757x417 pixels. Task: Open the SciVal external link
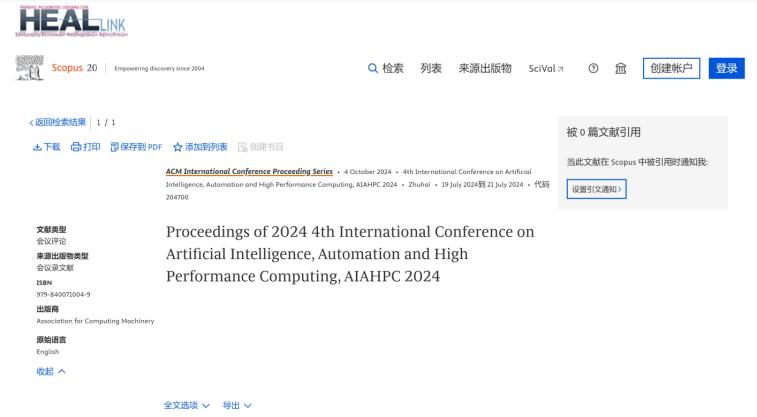tap(546, 68)
